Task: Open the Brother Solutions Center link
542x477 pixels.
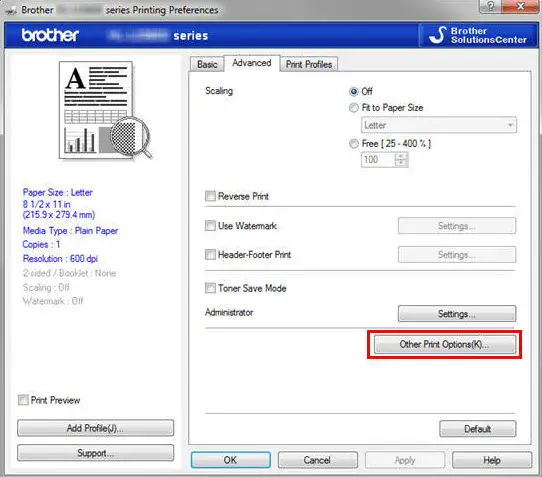Action: pos(478,35)
